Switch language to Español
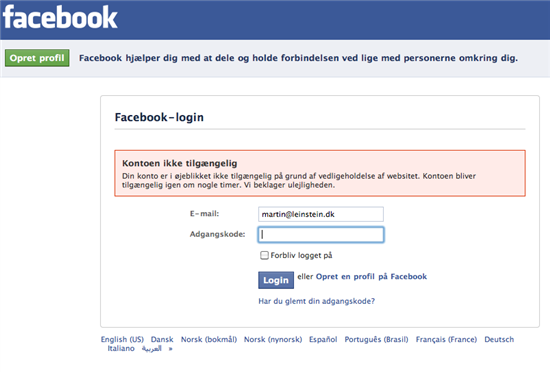Screen dimensions: 550x372 click(323, 339)
